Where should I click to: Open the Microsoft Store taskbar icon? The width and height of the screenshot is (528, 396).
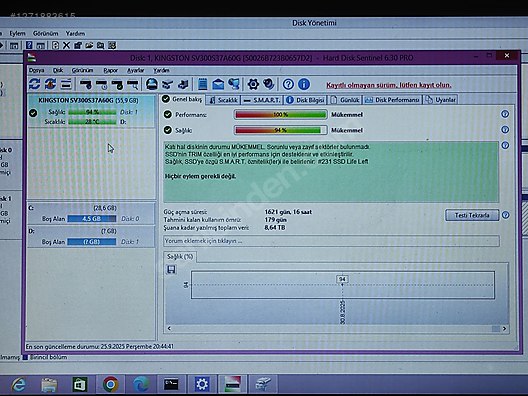tap(80, 384)
